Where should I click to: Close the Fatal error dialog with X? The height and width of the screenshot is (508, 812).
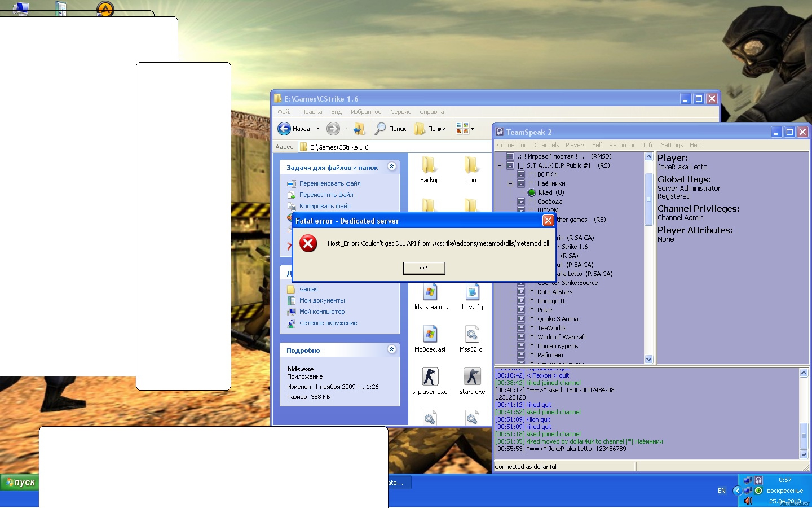coord(548,220)
